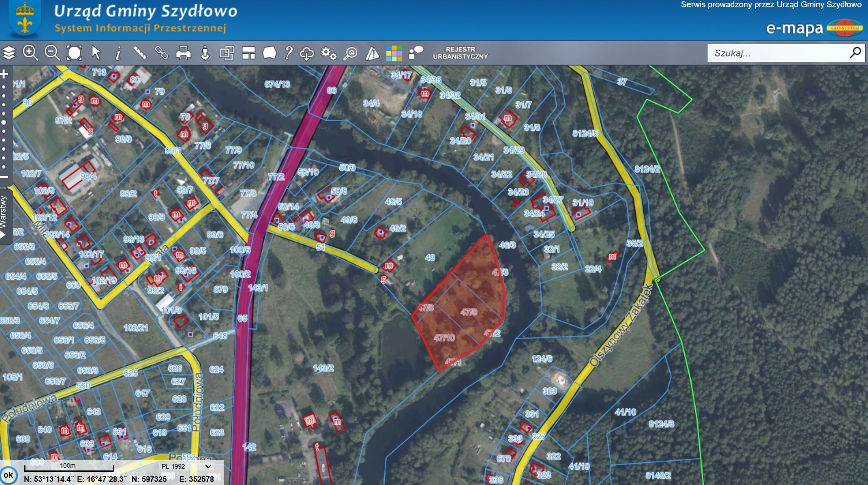Viewport: 868px width, 485px height.
Task: Open the help question mark icon
Action: [288, 53]
